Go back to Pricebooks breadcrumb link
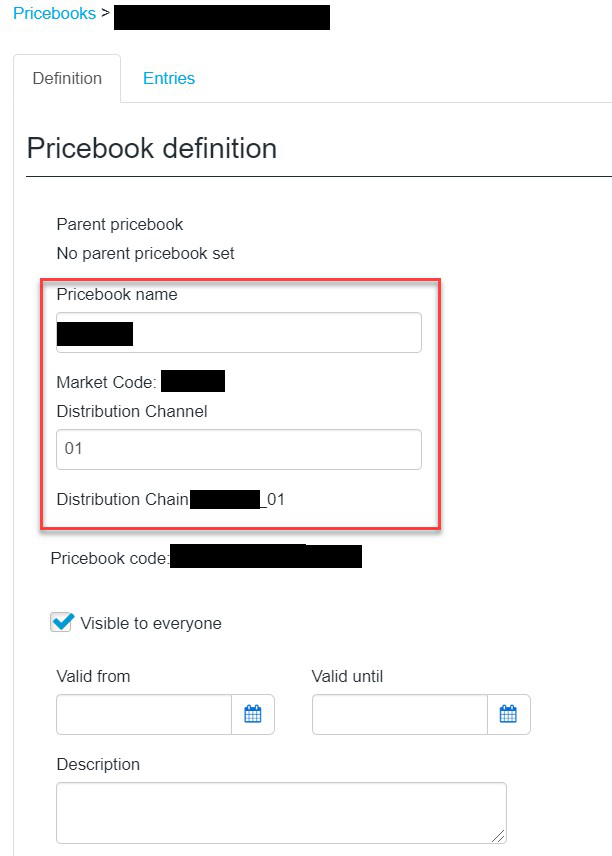Image resolution: width=612 pixels, height=856 pixels. pos(55,13)
